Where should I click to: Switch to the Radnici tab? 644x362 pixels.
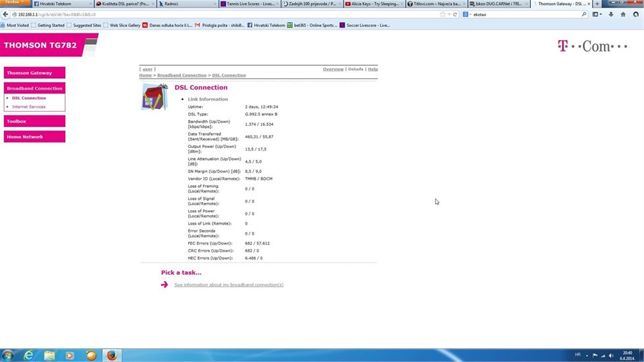[x=187, y=4]
